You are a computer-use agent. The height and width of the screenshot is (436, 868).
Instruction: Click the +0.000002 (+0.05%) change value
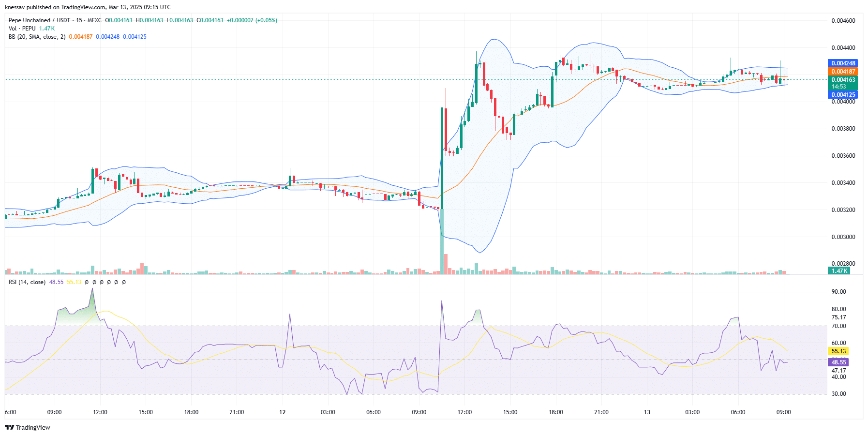[252, 20]
